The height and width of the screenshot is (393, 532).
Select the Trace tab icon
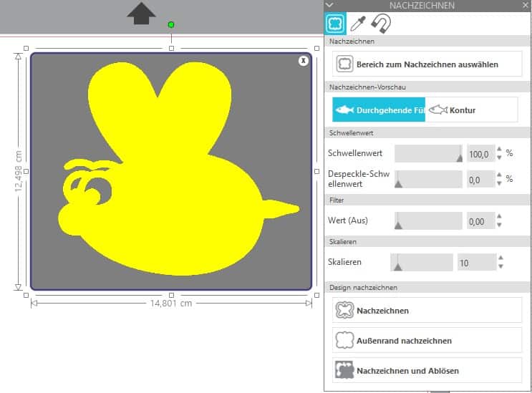(x=335, y=24)
